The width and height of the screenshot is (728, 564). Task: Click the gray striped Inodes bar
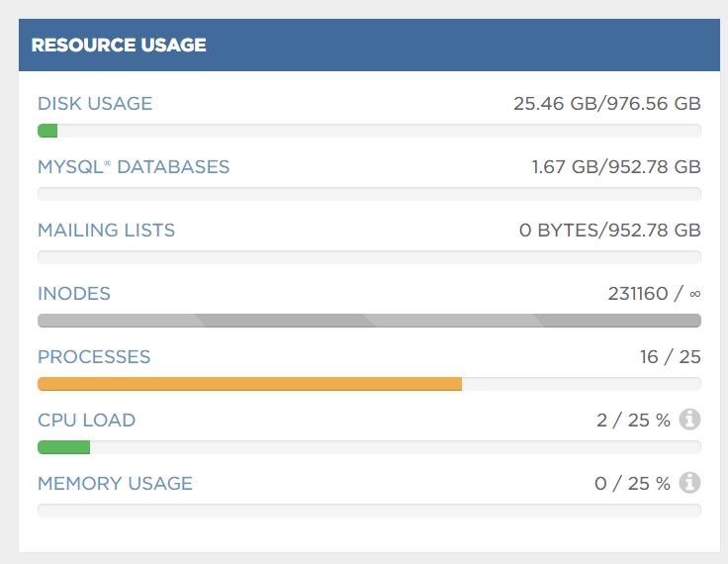pos(369,321)
